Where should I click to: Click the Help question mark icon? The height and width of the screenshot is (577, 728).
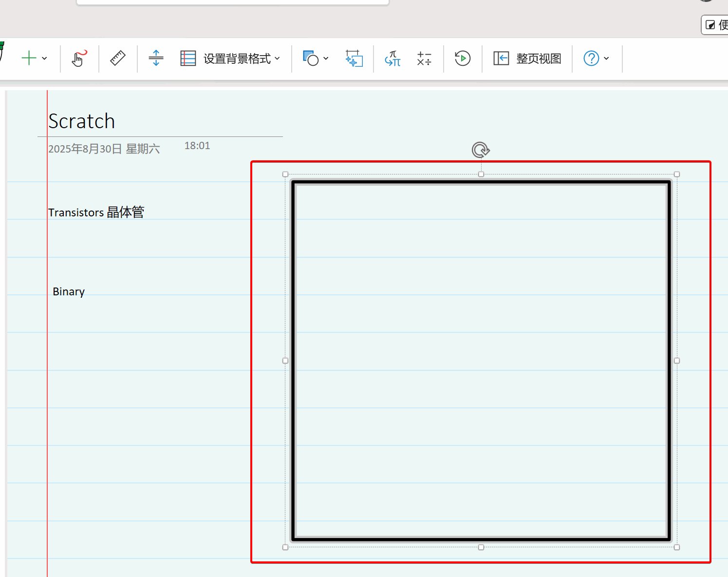coord(591,58)
